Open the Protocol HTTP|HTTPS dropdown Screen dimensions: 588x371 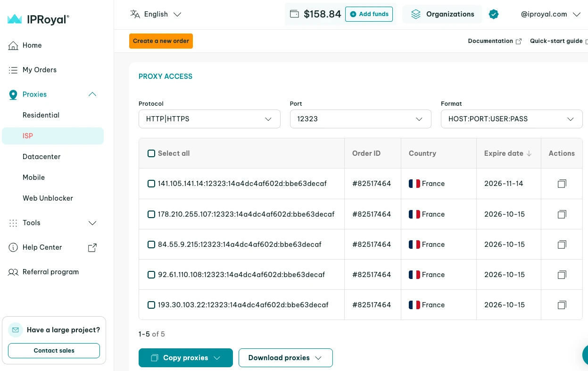pyautogui.click(x=209, y=119)
